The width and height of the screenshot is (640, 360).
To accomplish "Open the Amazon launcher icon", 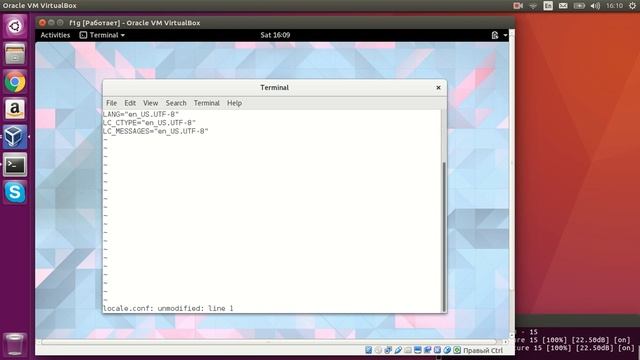I will pyautogui.click(x=15, y=109).
